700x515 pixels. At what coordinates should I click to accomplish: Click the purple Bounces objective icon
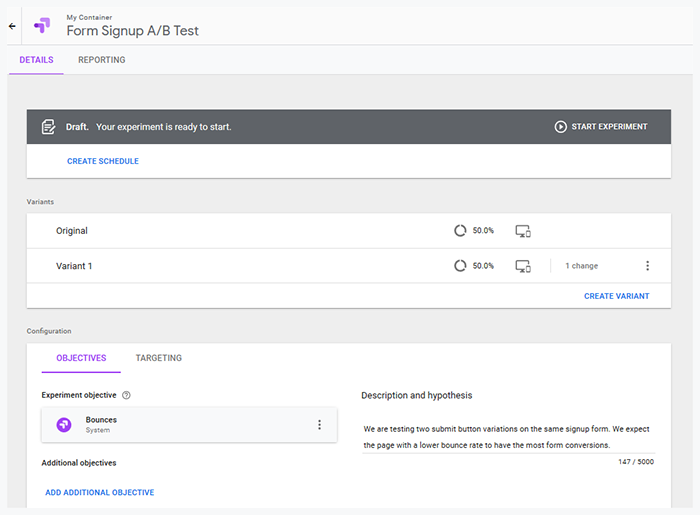click(x=64, y=424)
